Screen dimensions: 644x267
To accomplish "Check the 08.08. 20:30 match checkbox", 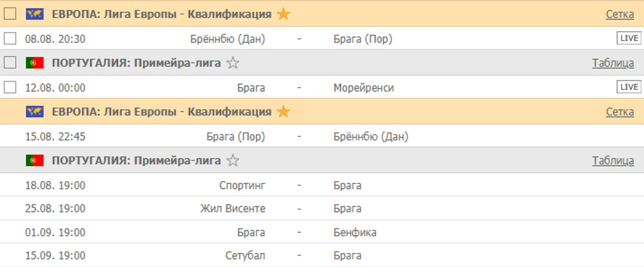I will (x=10, y=39).
